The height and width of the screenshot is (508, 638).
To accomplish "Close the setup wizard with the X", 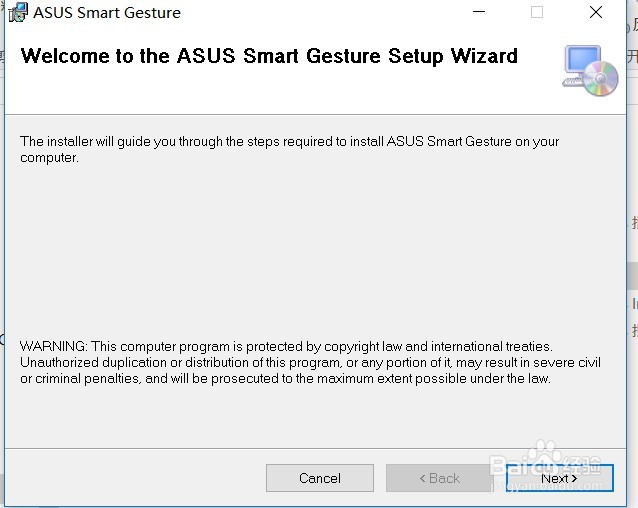I will point(596,12).
